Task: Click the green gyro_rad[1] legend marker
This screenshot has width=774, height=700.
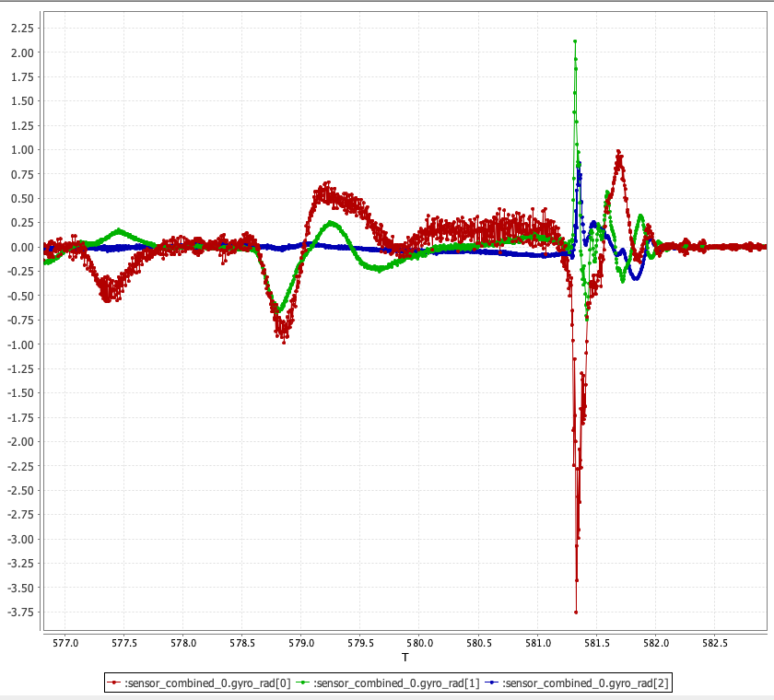Action: coord(303,682)
